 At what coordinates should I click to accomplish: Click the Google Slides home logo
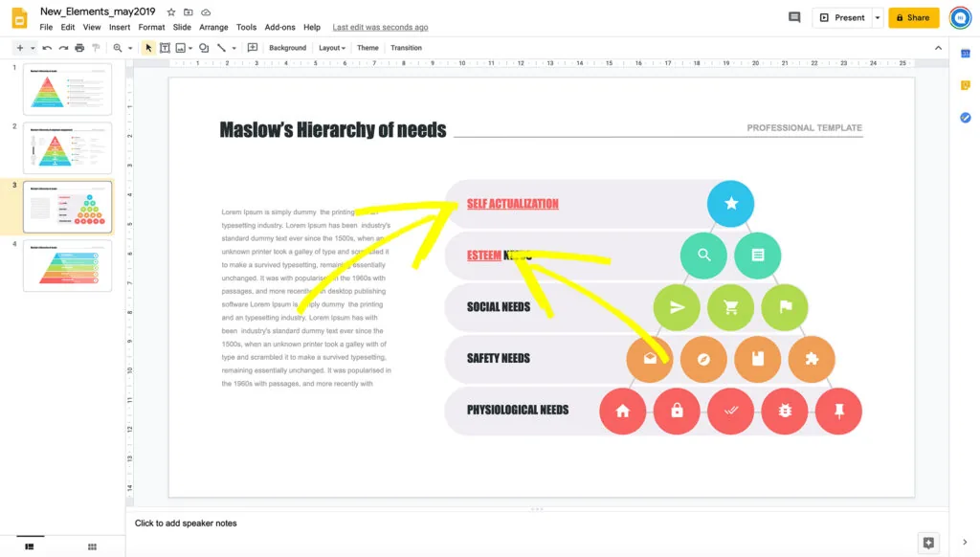click(x=19, y=18)
